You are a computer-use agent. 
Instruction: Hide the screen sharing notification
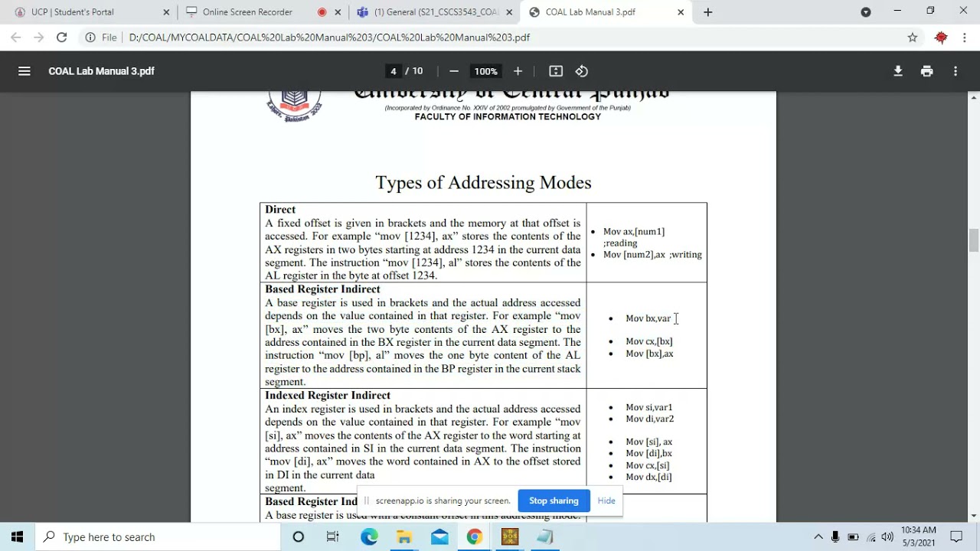click(x=606, y=500)
